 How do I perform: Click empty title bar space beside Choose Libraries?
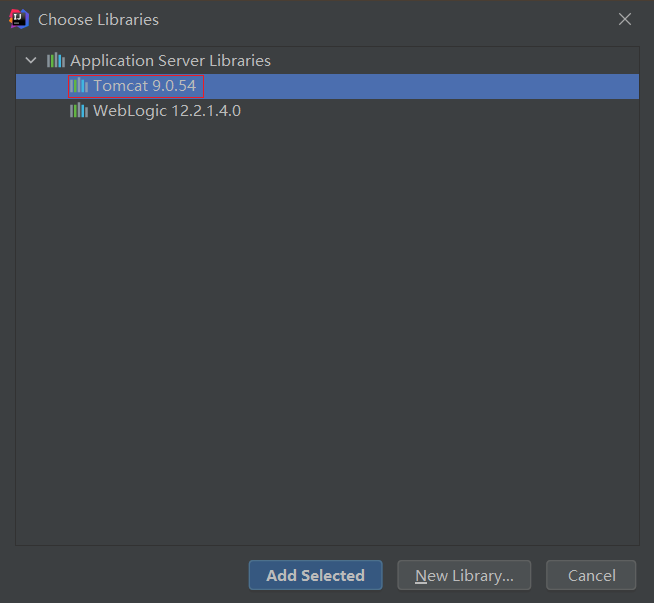380,20
